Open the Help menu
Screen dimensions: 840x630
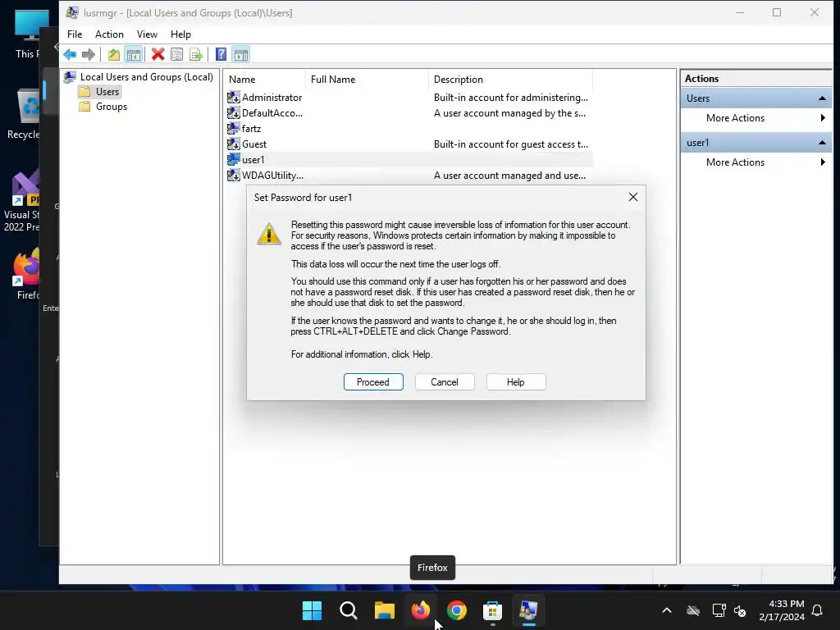180,34
